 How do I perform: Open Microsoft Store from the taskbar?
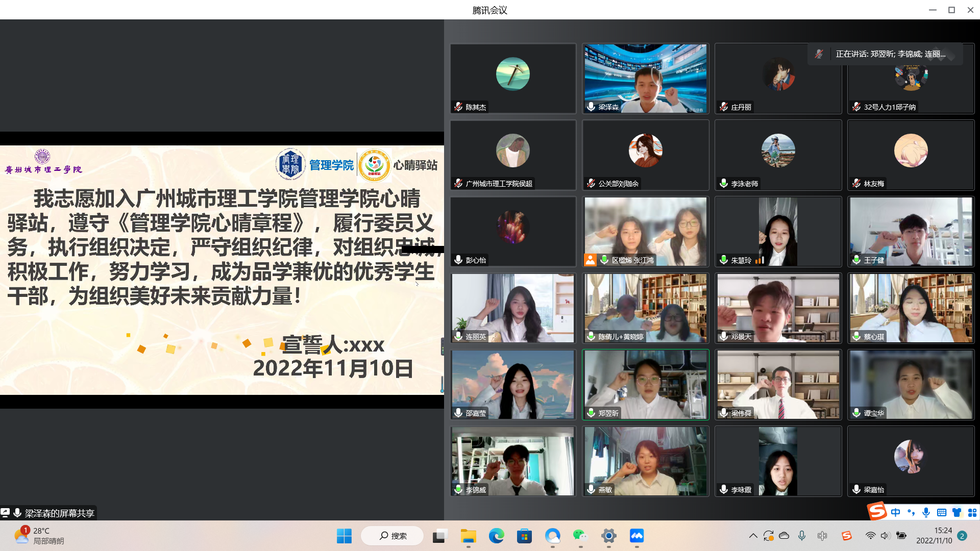coord(524,536)
